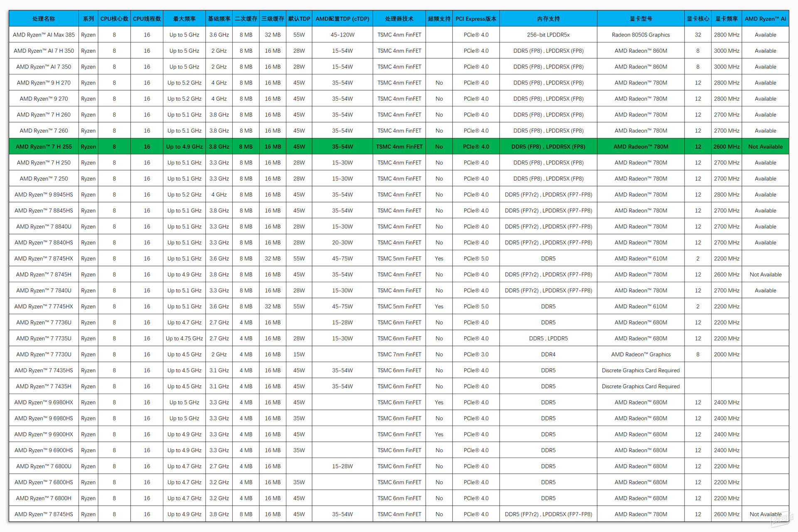Select the AMD Ryzen™ AI Max 385 row name
The image size is (798, 532).
coord(44,35)
